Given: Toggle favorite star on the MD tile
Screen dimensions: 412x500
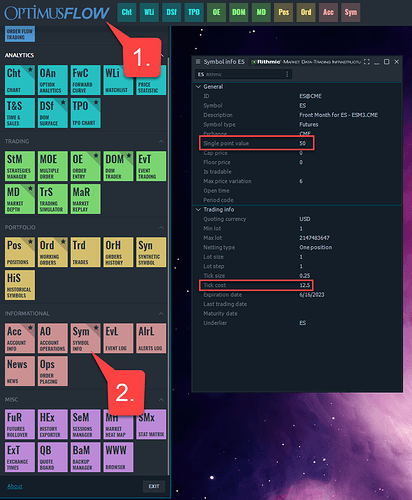Looking at the screenshot, I should pos(30,188).
